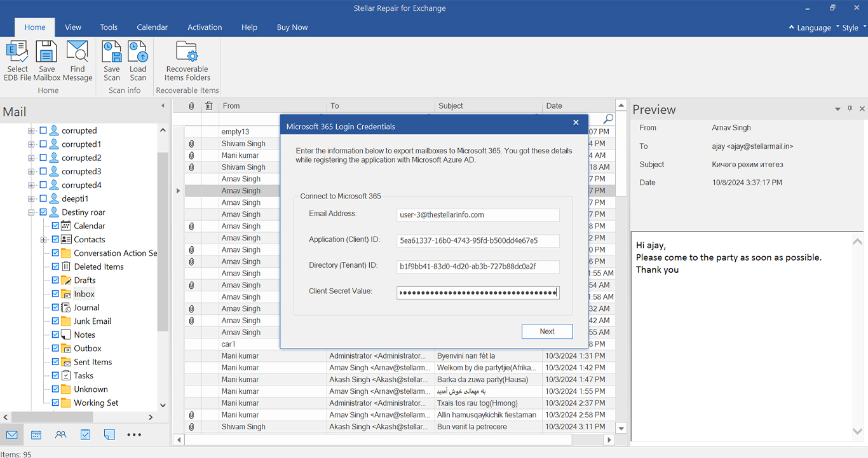Click the Client Secret Value field
The width and height of the screenshot is (868, 458).
[x=478, y=293]
